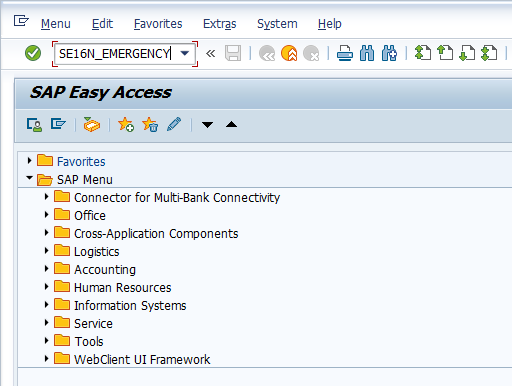
Task: Click the SAP Business Workplace icon
Action: pos(92,124)
